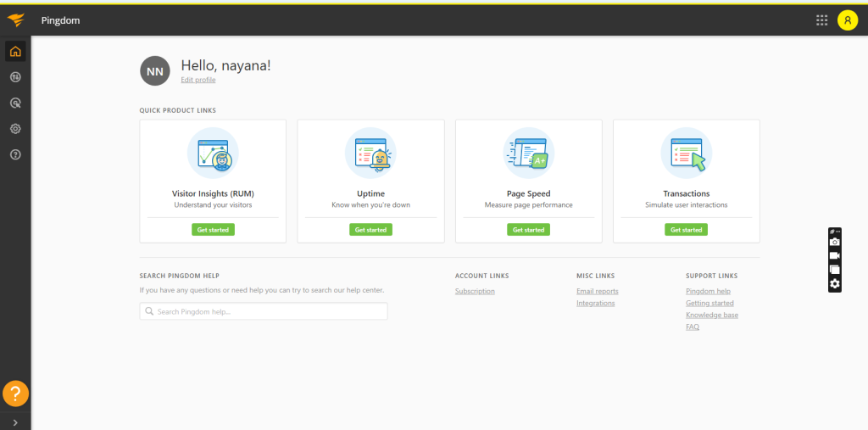This screenshot has width=868, height=430.
Task: Click the QUICK PRODUCT LINKS heading
Action: [x=178, y=110]
